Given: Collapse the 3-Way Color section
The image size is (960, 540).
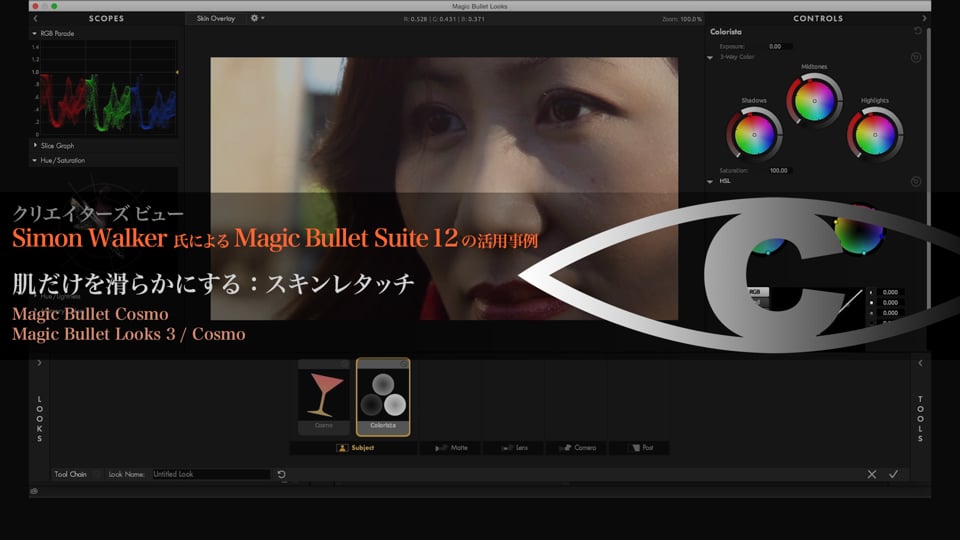Looking at the screenshot, I should tap(710, 57).
